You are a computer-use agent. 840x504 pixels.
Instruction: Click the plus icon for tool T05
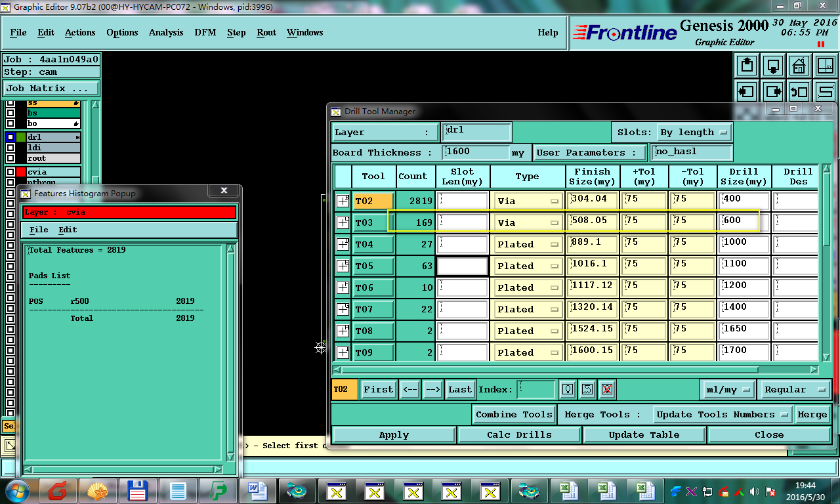[x=343, y=266]
